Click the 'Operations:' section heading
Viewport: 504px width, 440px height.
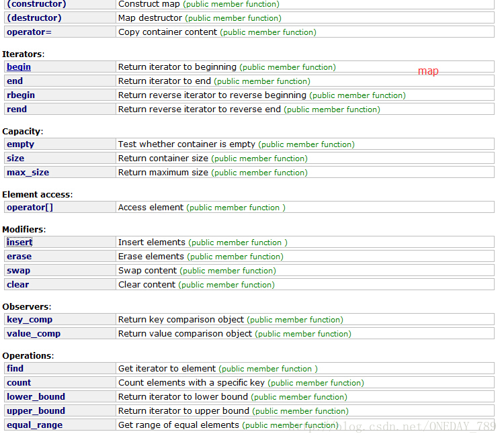28,356
